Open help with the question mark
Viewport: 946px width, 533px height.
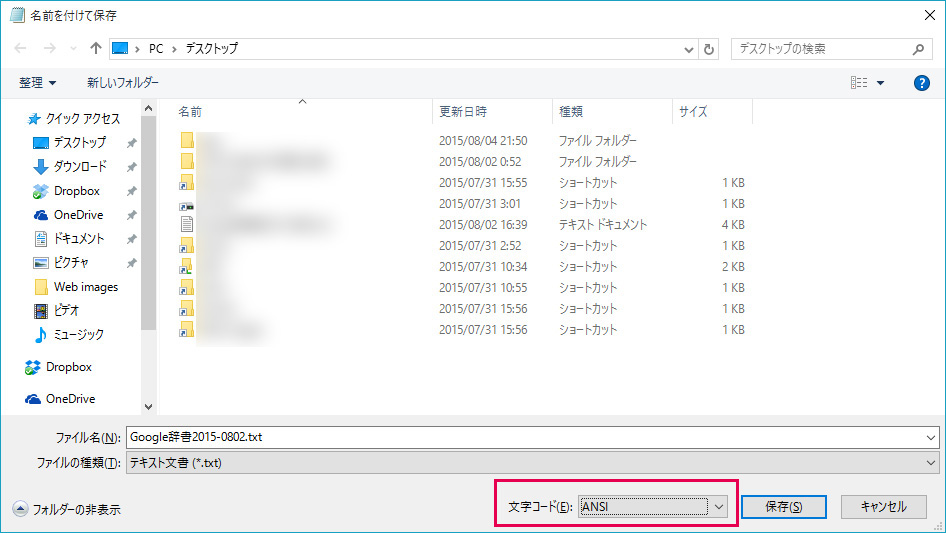point(921,83)
